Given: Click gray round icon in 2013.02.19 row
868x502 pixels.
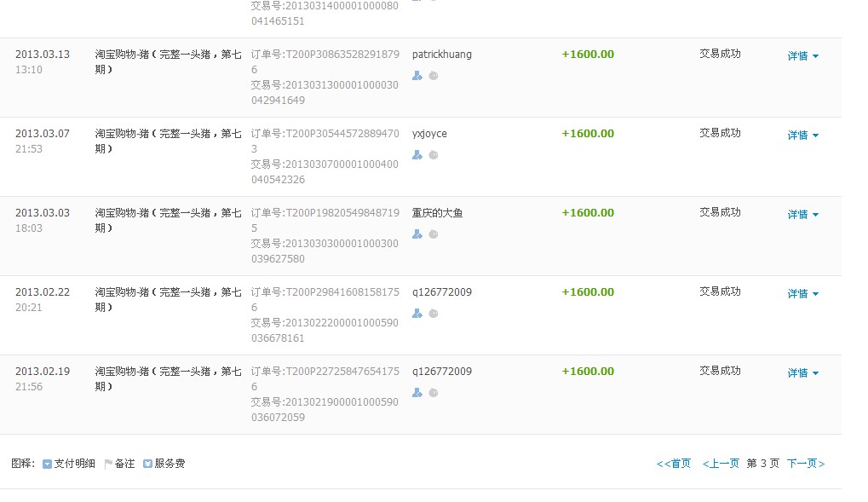Looking at the screenshot, I should pyautogui.click(x=433, y=393).
